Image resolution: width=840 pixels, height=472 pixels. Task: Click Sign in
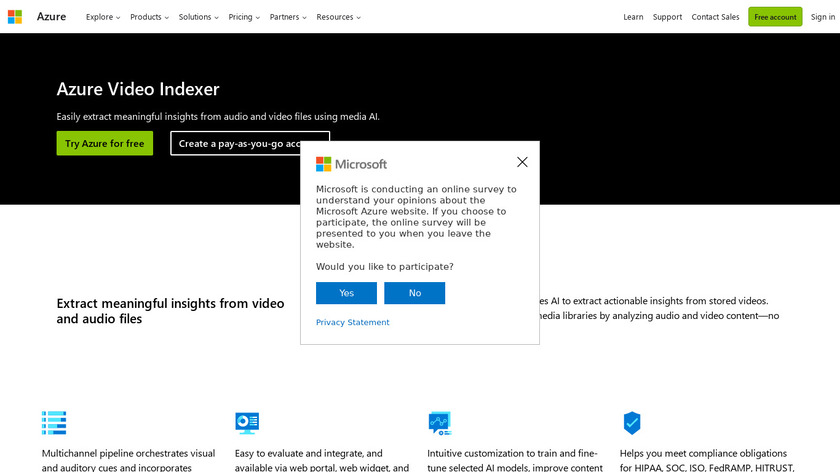coord(823,17)
